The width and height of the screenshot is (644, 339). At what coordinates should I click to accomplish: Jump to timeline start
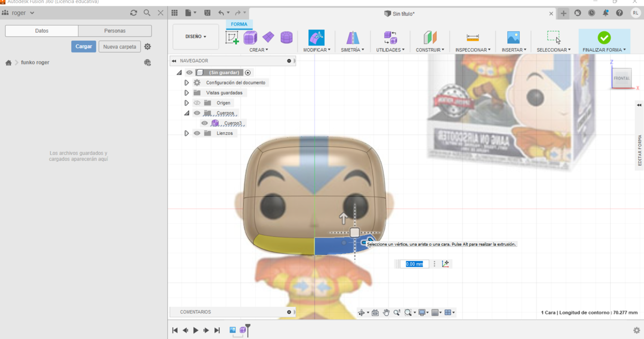pos(175,330)
